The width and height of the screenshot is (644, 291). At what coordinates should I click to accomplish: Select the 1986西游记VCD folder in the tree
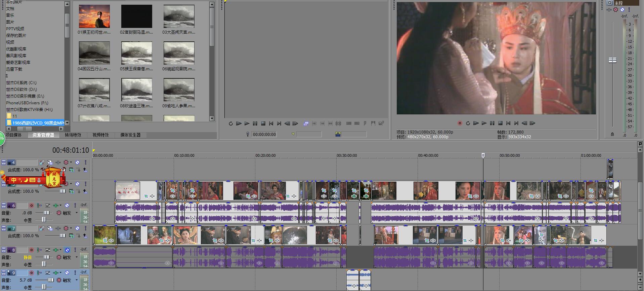[35, 123]
